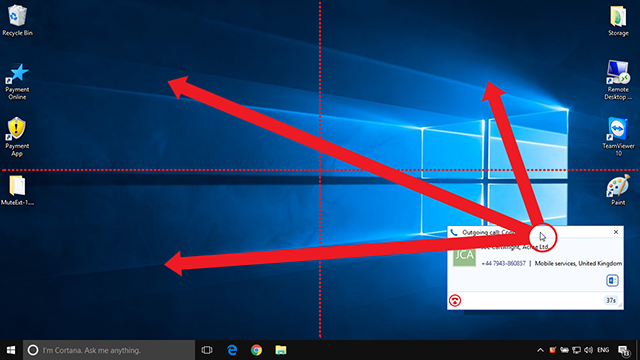Viewport: 640px width, 360px height.
Task: Click 'Mobile services, United Kingdom' text
Action: tap(578, 263)
